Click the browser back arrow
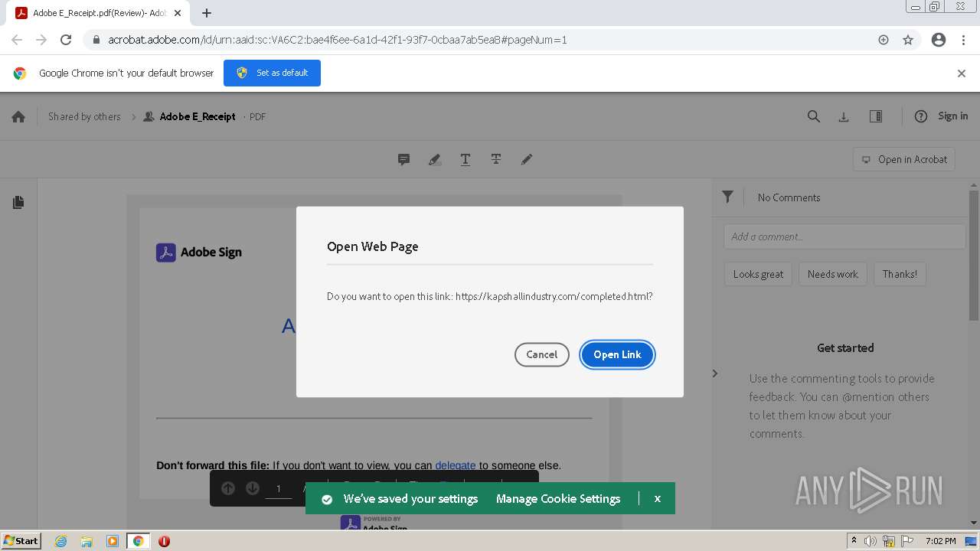980x551 pixels. click(x=17, y=40)
